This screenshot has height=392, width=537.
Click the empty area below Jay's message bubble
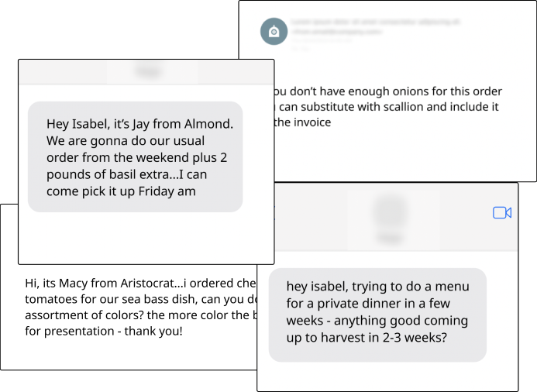(x=146, y=238)
